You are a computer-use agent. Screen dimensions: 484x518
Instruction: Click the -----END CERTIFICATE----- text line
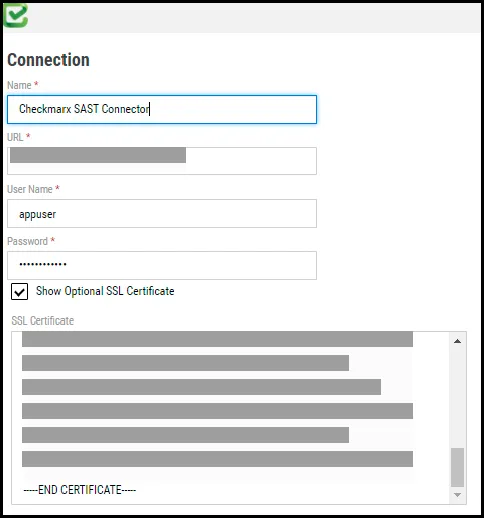pyautogui.click(x=80, y=490)
